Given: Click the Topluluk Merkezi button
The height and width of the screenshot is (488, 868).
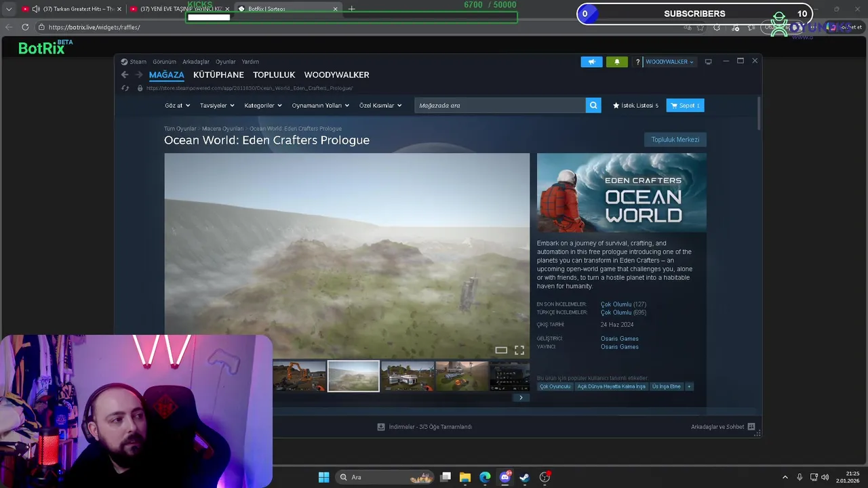Looking at the screenshot, I should [675, 140].
